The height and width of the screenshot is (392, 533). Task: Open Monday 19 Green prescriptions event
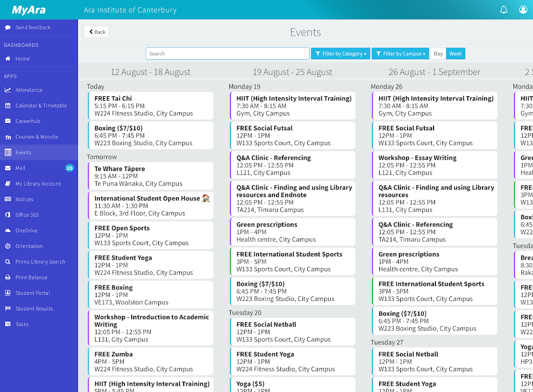coord(292,232)
